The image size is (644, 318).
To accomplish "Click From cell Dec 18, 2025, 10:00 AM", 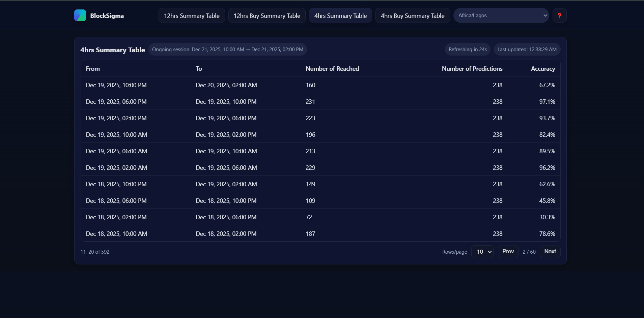I will pos(116,234).
